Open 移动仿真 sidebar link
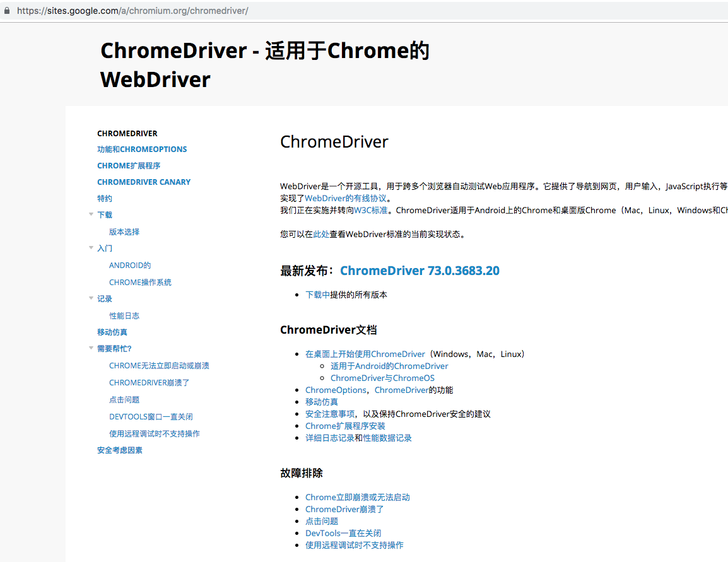Viewport: 728px width, 562px height. pos(112,332)
